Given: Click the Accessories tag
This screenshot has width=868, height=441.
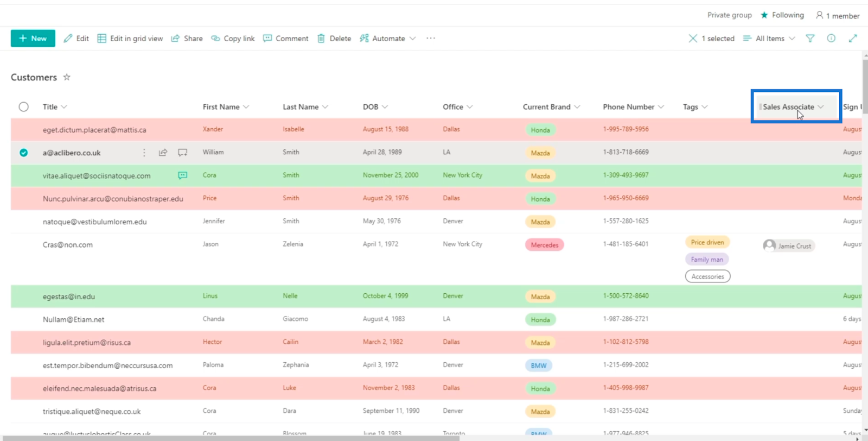Looking at the screenshot, I should tap(708, 276).
